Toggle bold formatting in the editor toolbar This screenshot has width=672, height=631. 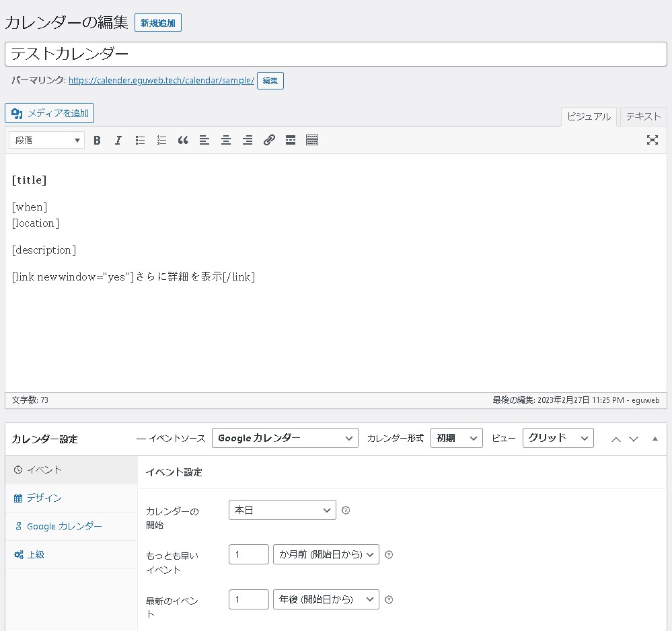pos(97,140)
